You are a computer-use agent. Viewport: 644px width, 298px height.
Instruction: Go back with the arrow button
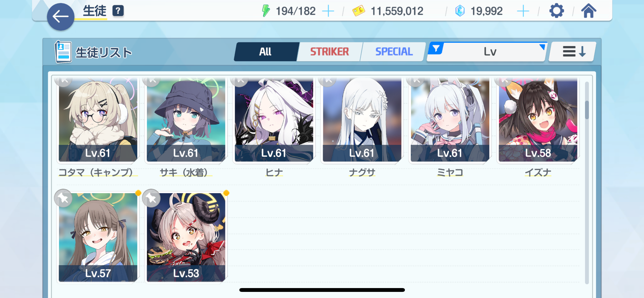click(61, 17)
